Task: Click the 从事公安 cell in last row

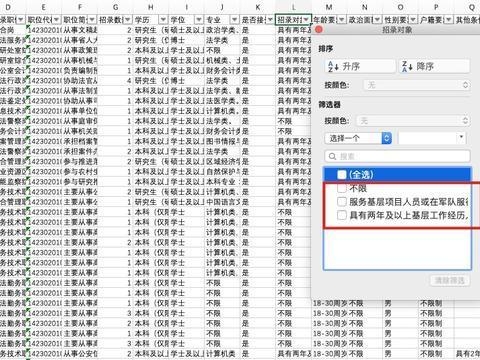Action: 80,354
